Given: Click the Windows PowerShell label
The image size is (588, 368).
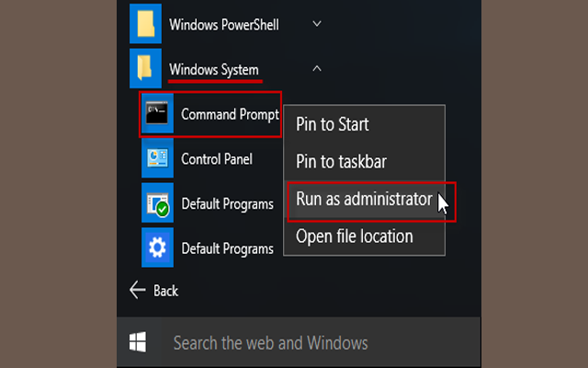Looking at the screenshot, I should click(x=224, y=25).
